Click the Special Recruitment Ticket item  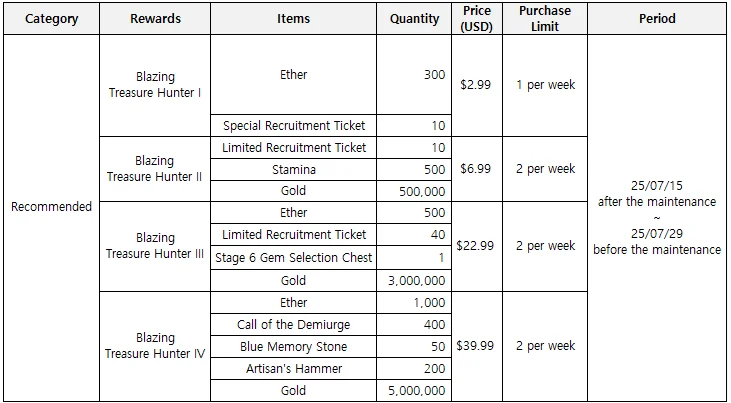[x=294, y=126]
